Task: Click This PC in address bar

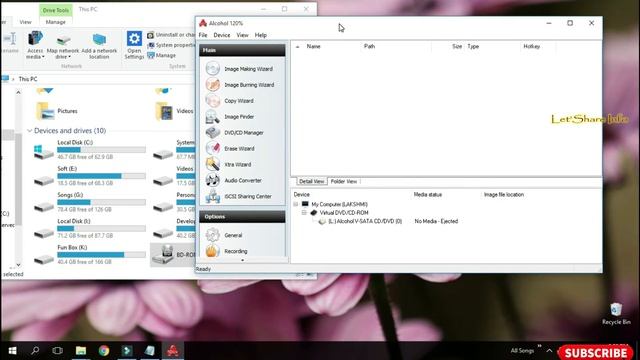Action: pos(28,79)
